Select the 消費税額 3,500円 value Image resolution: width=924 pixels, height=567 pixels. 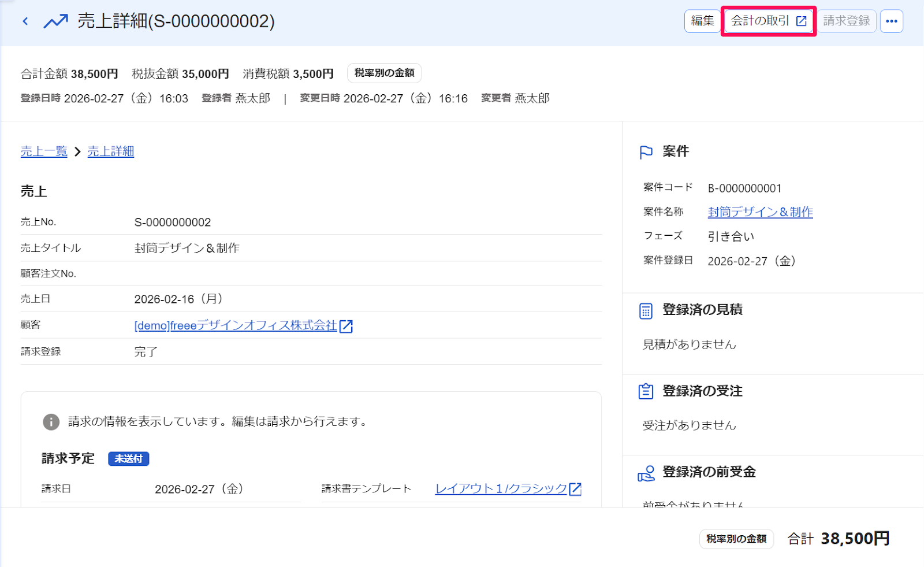tap(288, 74)
